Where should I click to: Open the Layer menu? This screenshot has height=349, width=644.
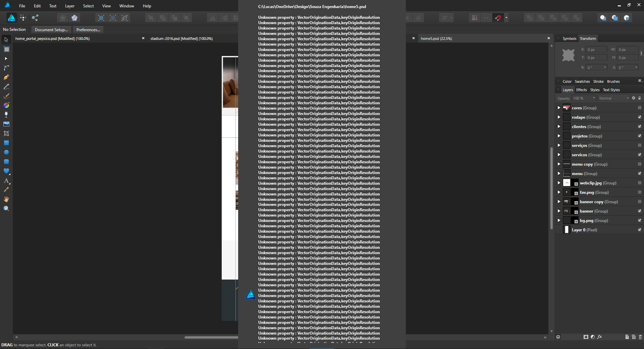(x=69, y=6)
